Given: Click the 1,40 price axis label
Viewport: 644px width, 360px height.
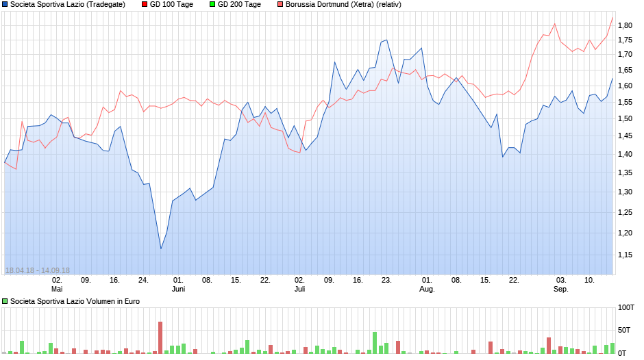Looking at the screenshot, I should (625, 155).
